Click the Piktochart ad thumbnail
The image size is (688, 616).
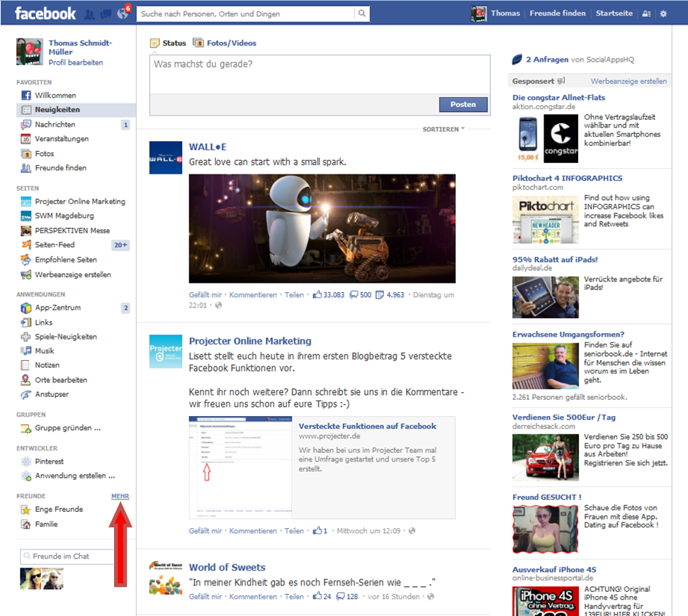tap(546, 220)
